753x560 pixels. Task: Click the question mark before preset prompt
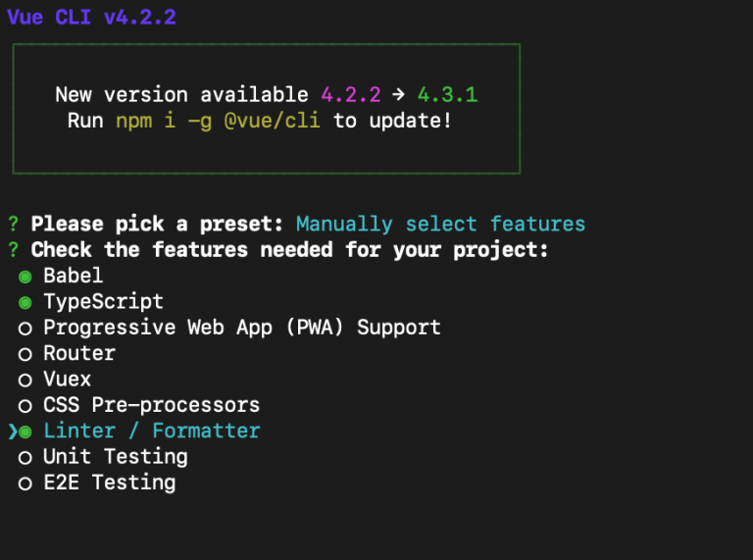(14, 224)
